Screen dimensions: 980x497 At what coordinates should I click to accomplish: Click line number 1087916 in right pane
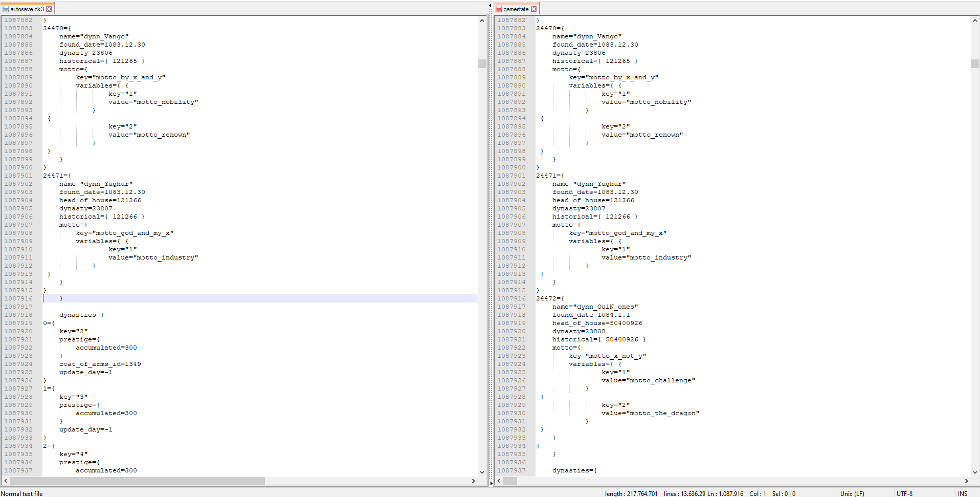(511, 298)
